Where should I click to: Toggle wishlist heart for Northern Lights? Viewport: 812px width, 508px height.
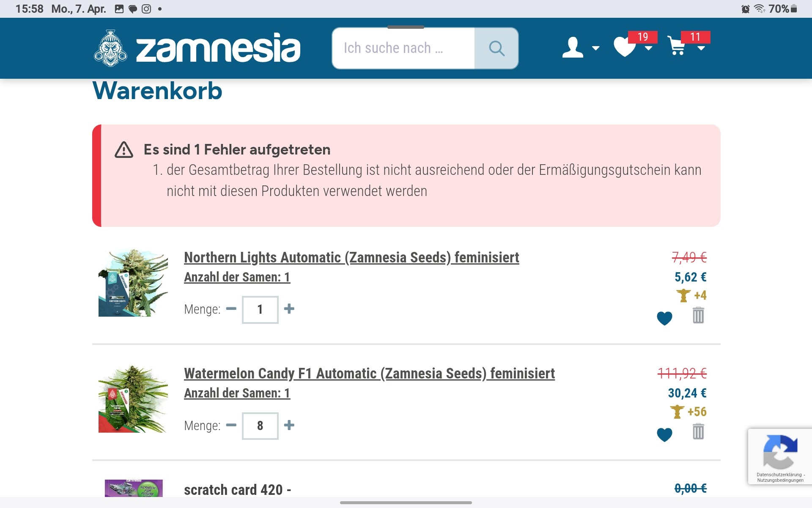point(664,318)
